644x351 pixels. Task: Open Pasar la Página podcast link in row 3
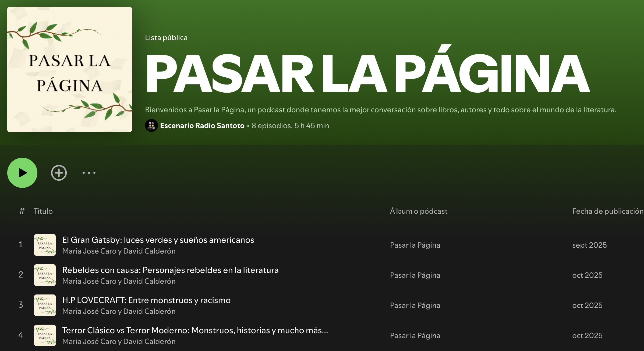(x=415, y=306)
